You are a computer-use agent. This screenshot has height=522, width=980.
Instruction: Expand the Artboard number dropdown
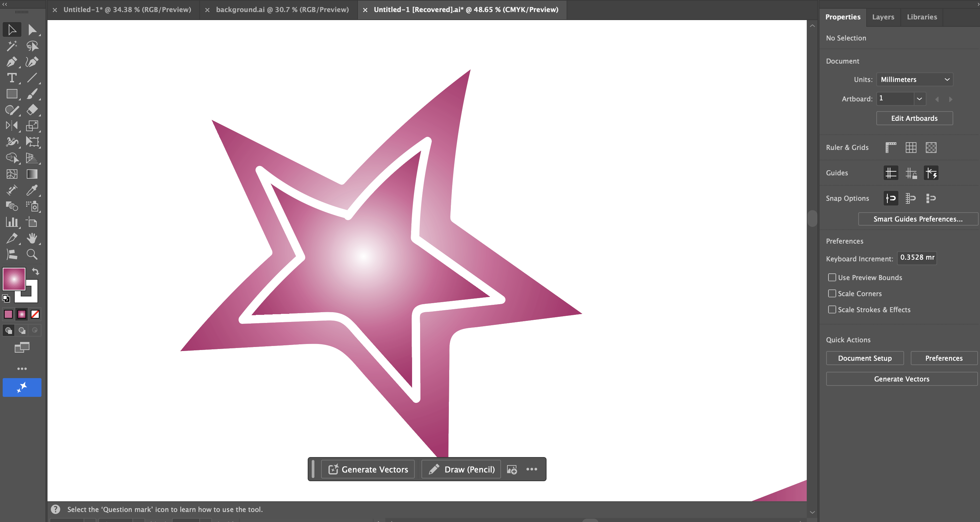click(919, 99)
